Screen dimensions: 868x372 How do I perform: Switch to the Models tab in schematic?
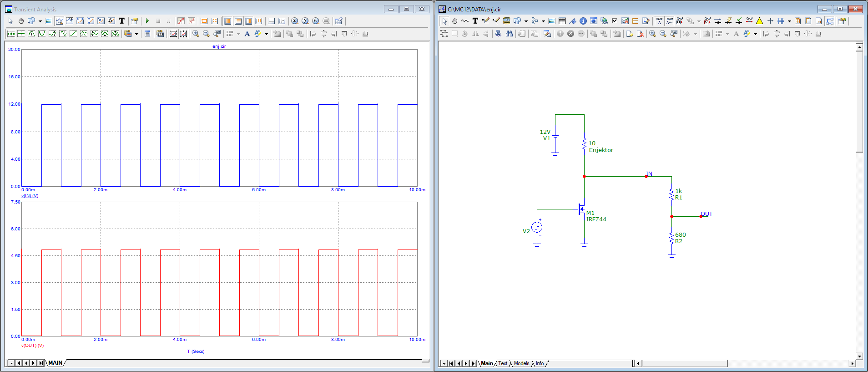point(521,363)
